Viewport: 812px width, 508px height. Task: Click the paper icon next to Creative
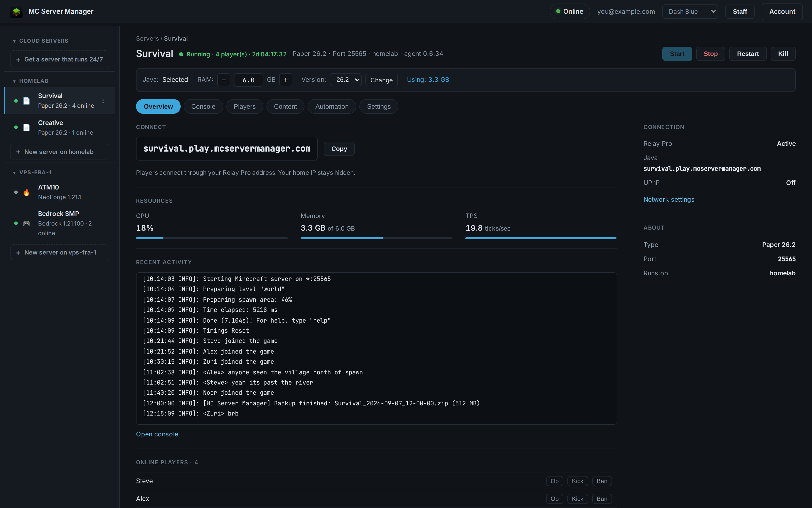point(26,127)
